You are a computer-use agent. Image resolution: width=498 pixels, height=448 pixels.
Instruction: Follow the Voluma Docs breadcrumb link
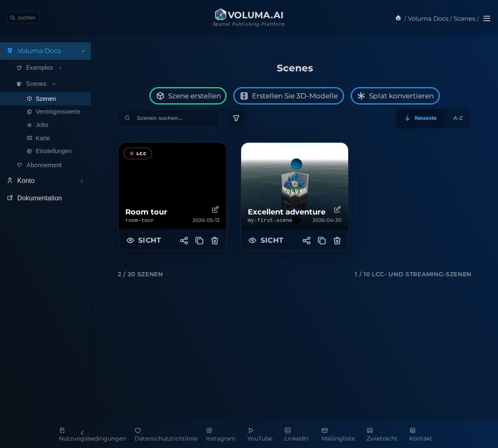coord(428,19)
